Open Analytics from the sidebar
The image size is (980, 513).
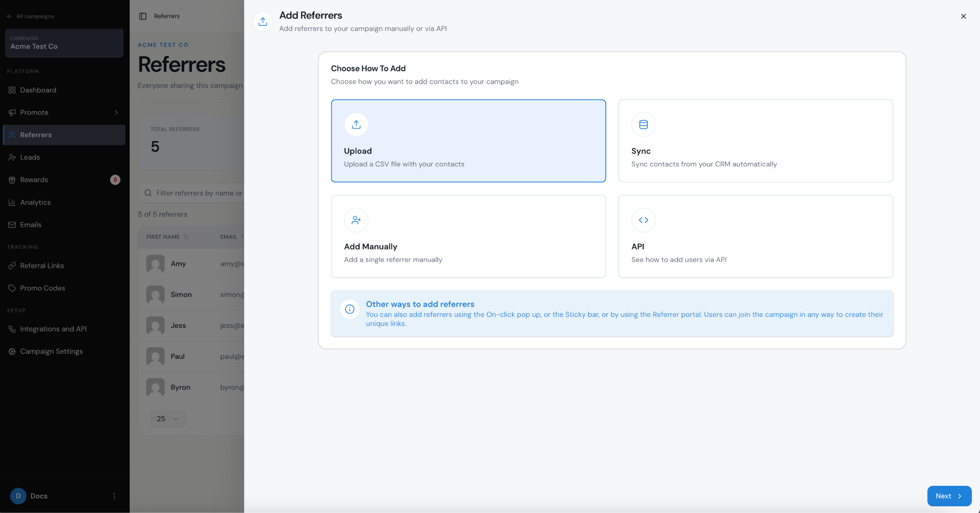[64, 202]
